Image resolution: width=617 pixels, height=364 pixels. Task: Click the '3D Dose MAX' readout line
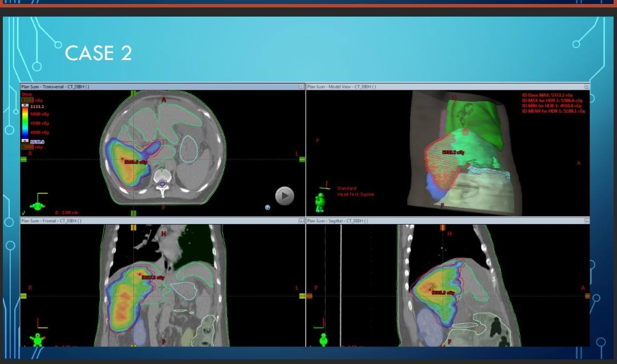547,95
